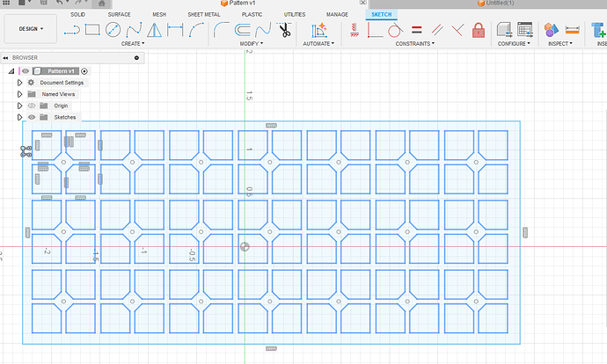The width and height of the screenshot is (607, 364).
Task: Open the CONFIGURE dropdown menu
Action: click(514, 44)
